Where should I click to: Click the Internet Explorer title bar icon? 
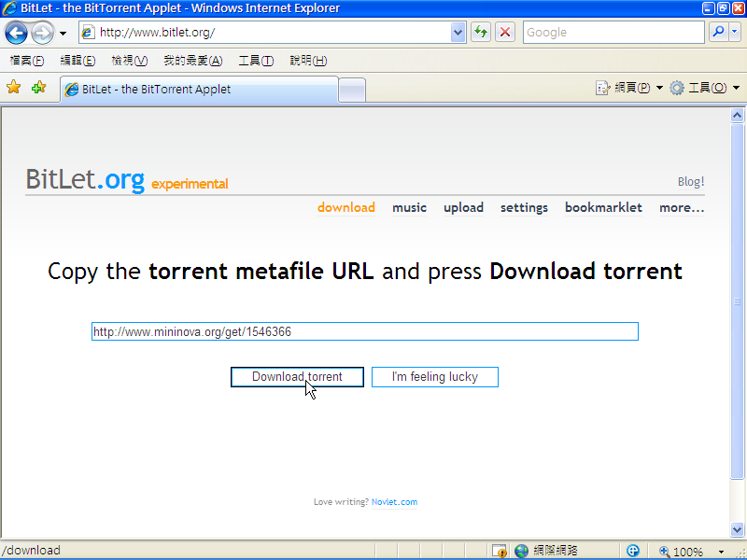(x=9, y=8)
